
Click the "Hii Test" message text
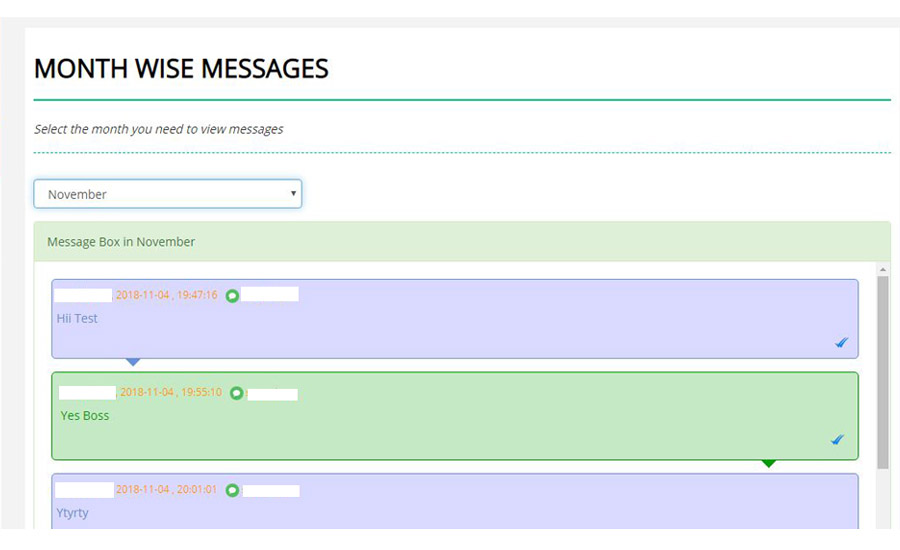77,319
